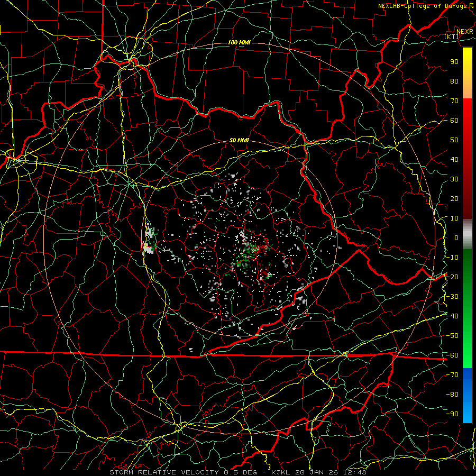The image size is (476, 476).
Task: Click the "-40" scale value
Action: click(x=452, y=316)
